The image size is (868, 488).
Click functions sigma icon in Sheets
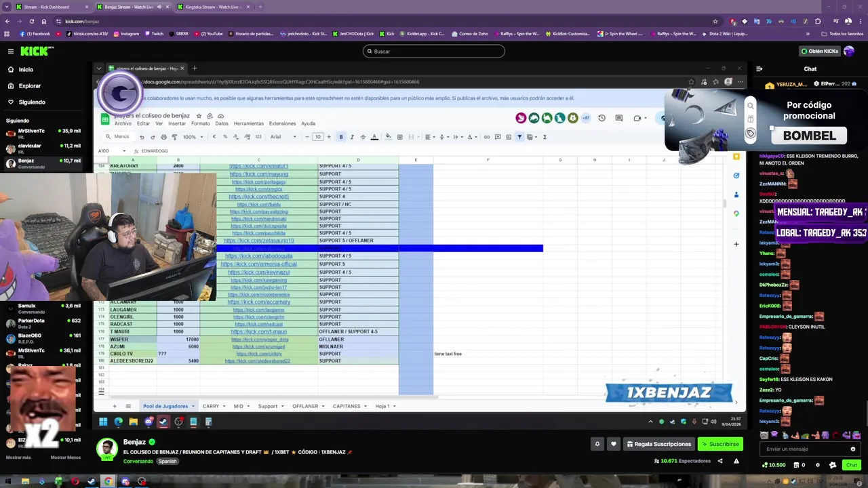pos(545,137)
